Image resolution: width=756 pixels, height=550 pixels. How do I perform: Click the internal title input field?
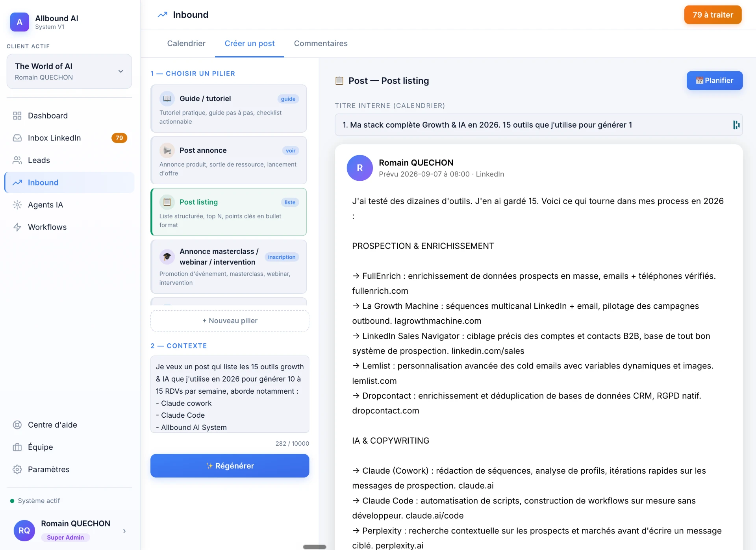(539, 125)
